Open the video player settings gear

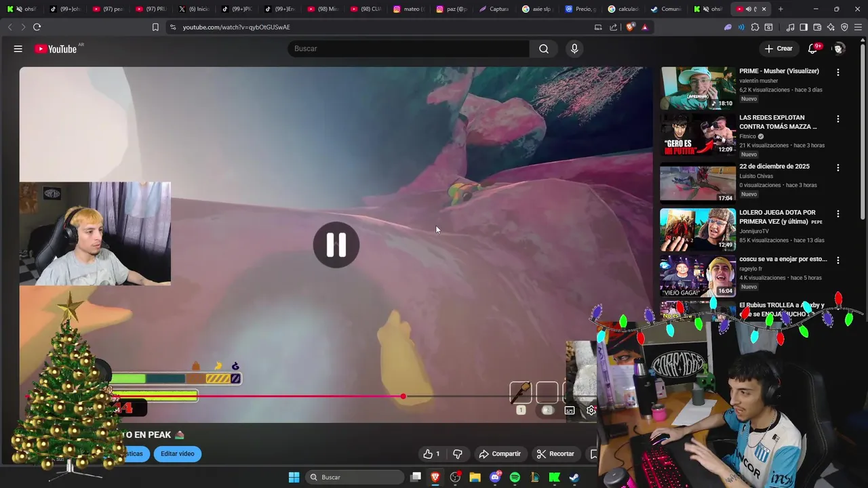point(591,410)
